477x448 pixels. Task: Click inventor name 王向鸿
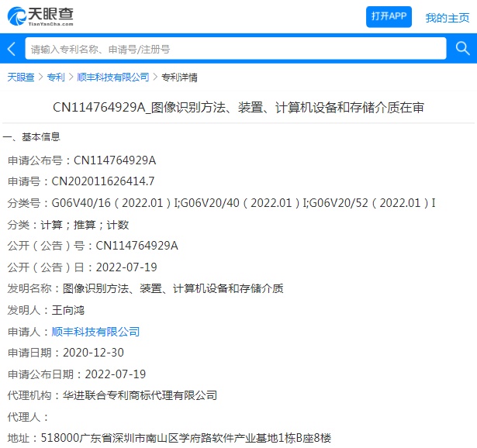tap(67, 310)
